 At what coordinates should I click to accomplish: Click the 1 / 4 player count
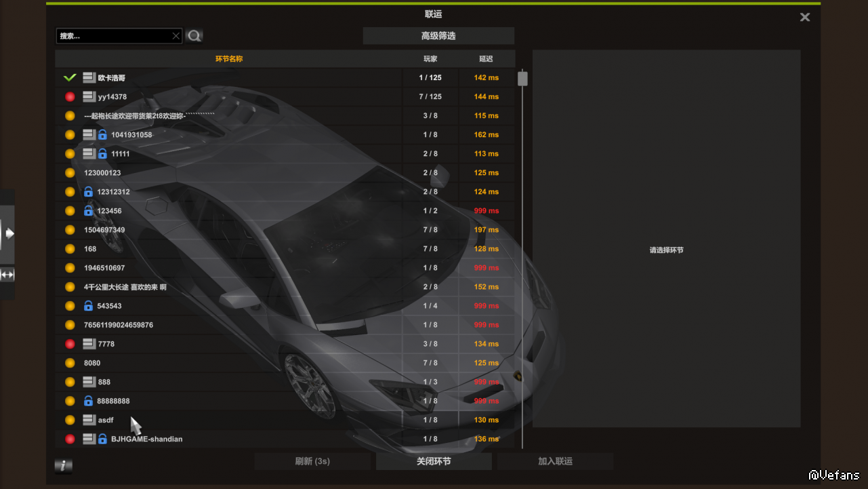430,306
